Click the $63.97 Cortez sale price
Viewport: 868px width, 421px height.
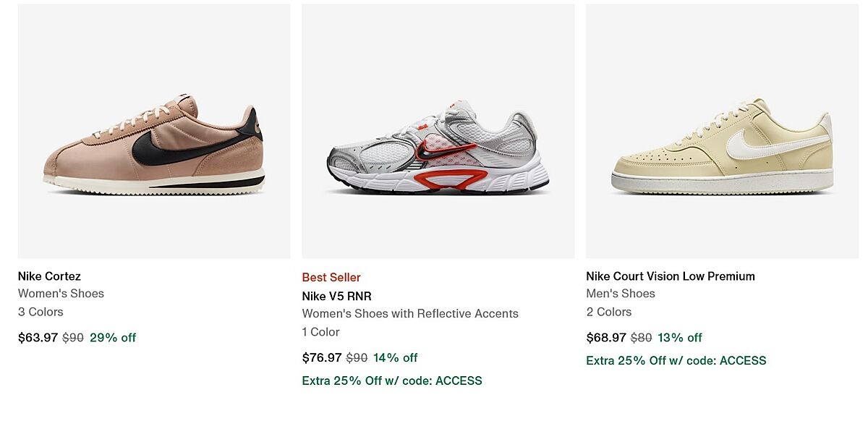38,337
